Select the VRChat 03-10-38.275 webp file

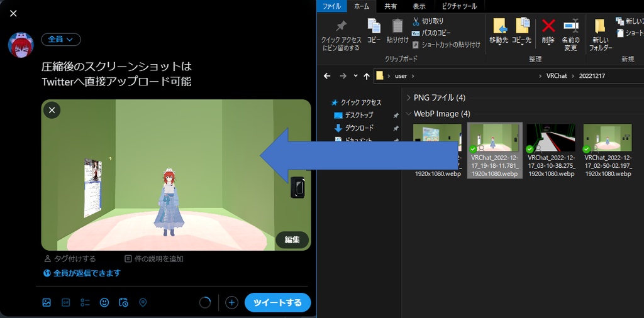(551, 150)
